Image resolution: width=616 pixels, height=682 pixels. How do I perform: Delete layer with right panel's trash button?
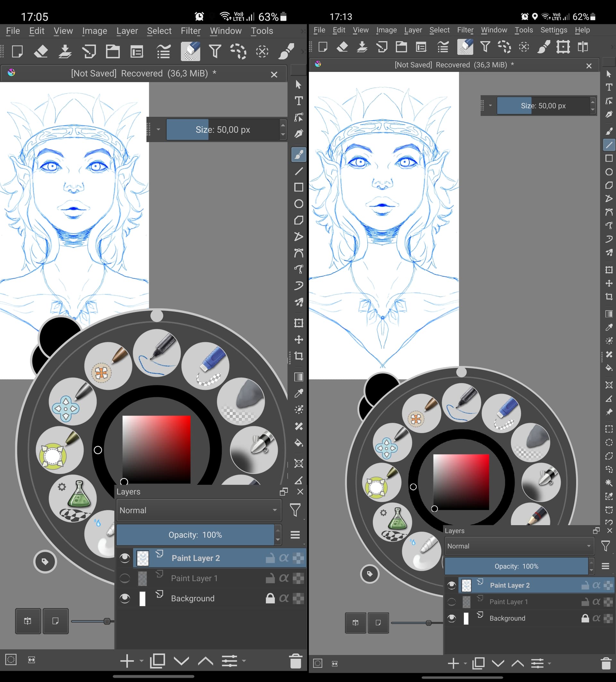pos(605,664)
